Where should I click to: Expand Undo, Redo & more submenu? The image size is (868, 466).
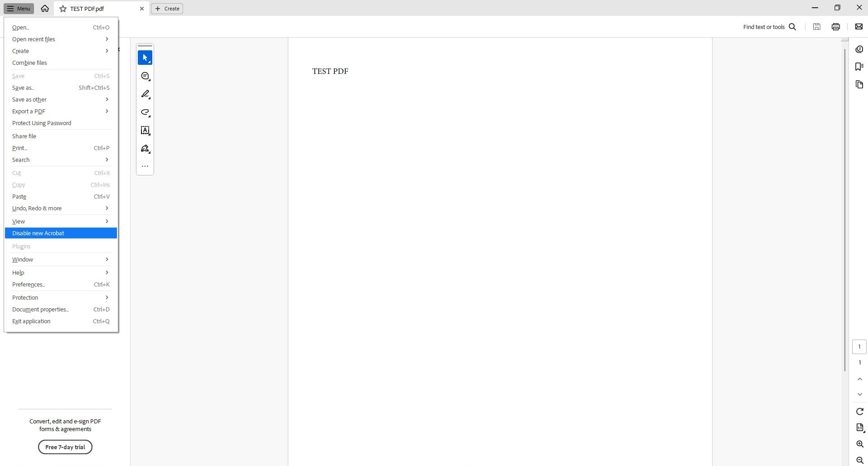point(61,208)
